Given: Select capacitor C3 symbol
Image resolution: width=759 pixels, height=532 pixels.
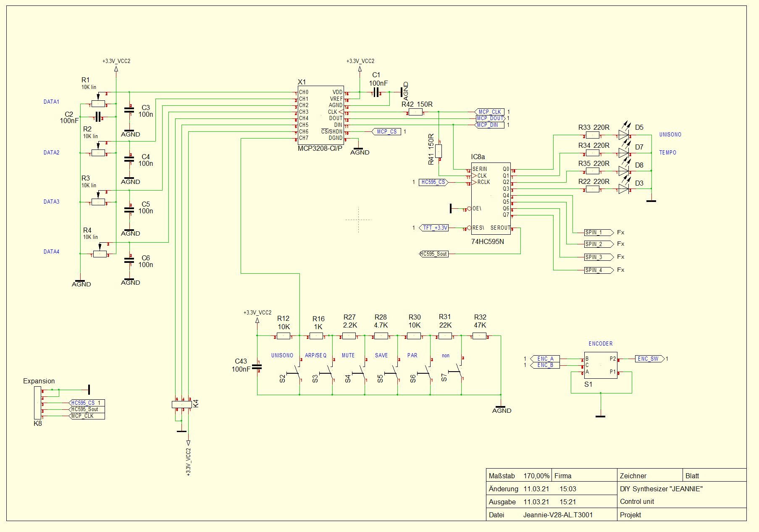Looking at the screenshot, I should tap(129, 110).
